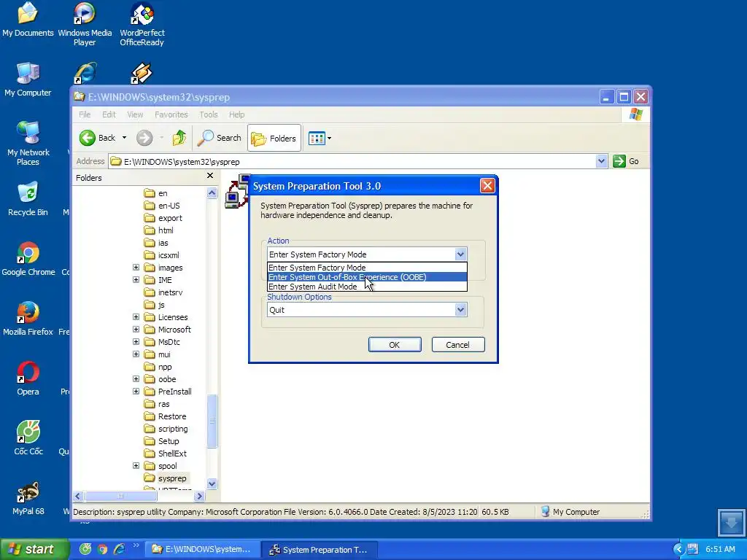Toggle the Folders pane button
747x560 pixels.
pos(274,138)
